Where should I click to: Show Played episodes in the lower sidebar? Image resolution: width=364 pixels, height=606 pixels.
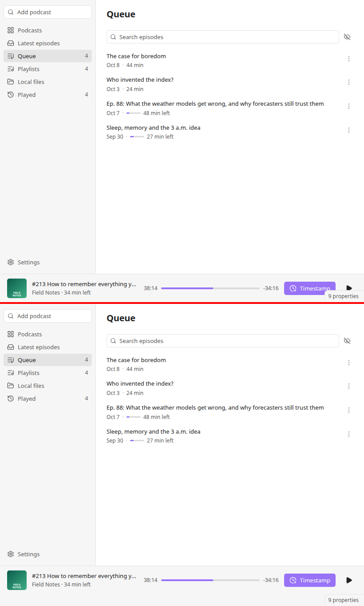[47, 399]
